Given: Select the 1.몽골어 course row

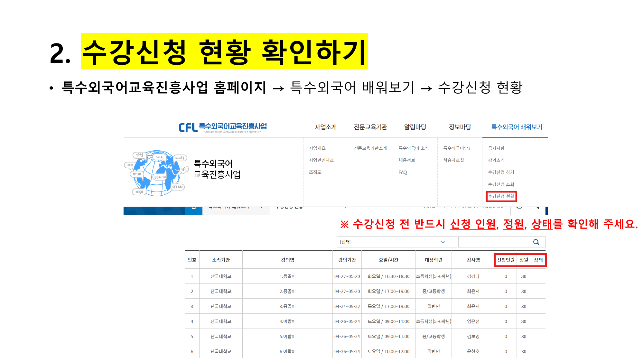Looking at the screenshot, I should (287, 276).
